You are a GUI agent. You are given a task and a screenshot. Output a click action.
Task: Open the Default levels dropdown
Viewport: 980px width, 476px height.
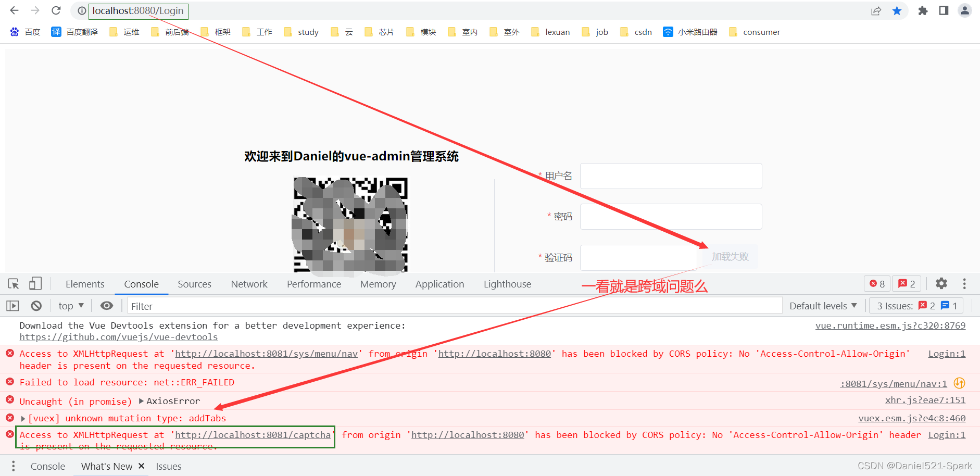click(x=823, y=306)
